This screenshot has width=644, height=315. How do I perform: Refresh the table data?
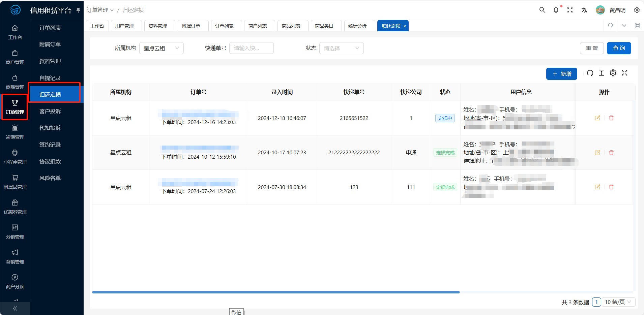click(590, 73)
